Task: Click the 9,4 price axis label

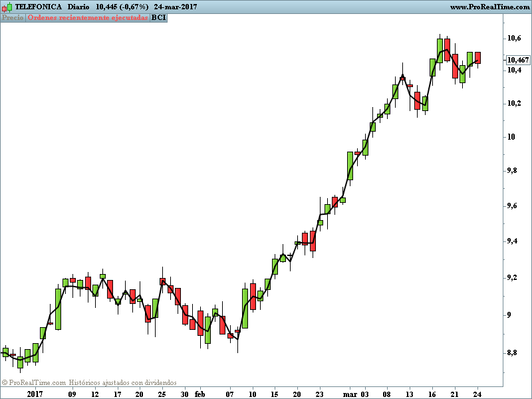Action: coord(511,241)
